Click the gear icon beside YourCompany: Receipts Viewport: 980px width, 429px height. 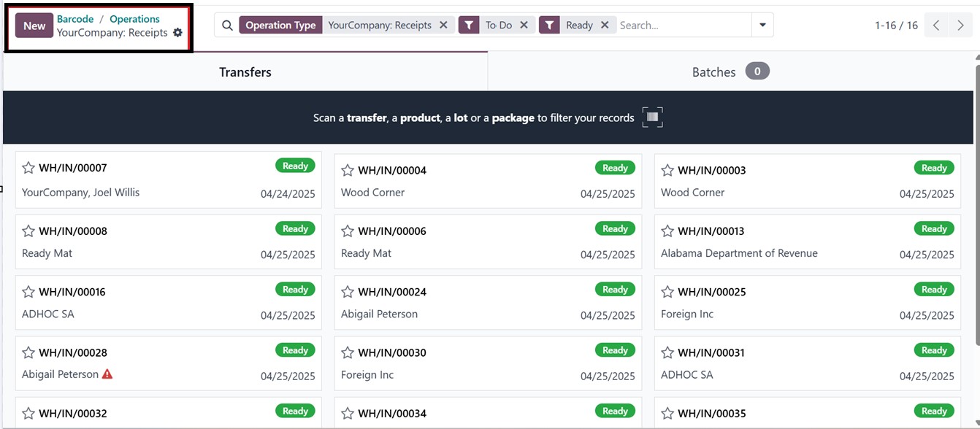177,33
